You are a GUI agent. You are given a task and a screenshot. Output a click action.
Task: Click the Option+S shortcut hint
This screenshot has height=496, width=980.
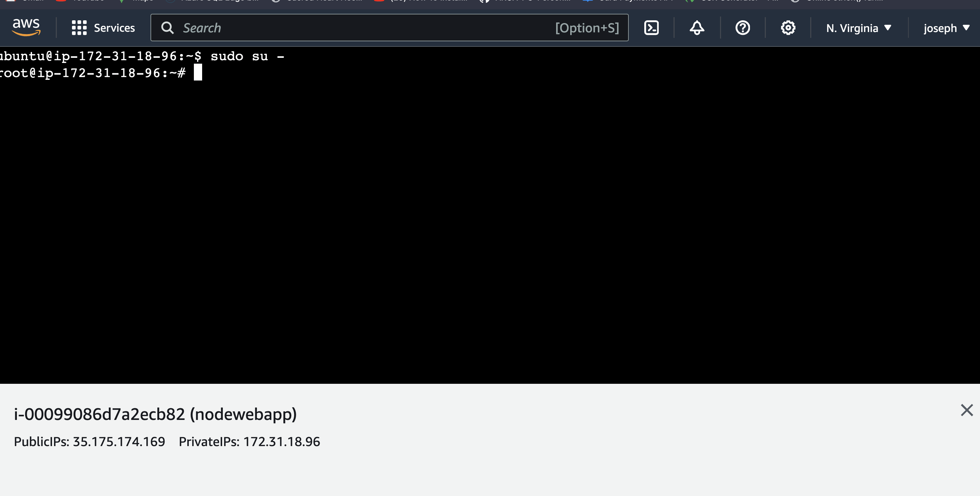tap(587, 28)
